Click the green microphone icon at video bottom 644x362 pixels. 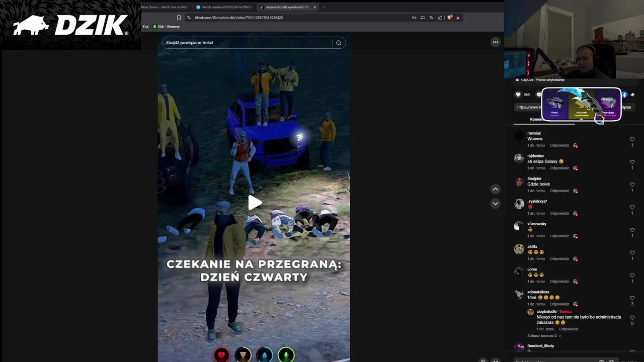click(x=286, y=355)
